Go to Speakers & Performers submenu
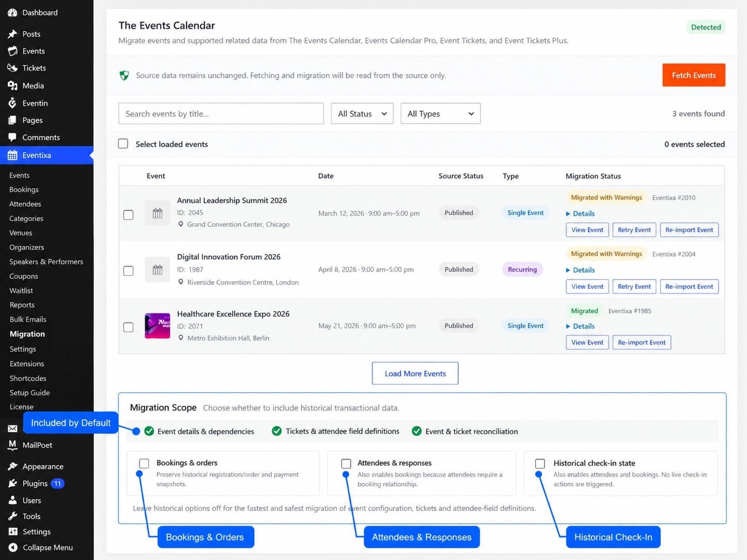The image size is (747, 560). pyautogui.click(x=46, y=262)
